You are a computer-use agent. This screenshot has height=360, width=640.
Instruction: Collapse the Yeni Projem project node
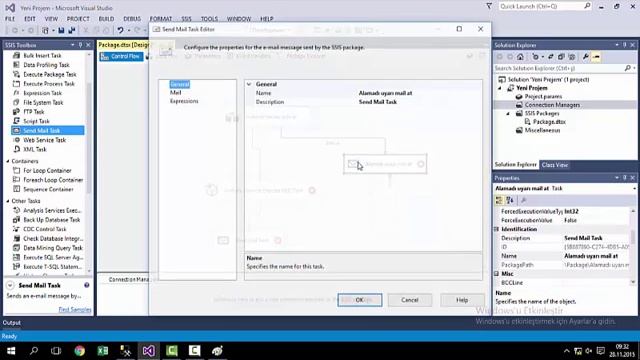pyautogui.click(x=500, y=88)
